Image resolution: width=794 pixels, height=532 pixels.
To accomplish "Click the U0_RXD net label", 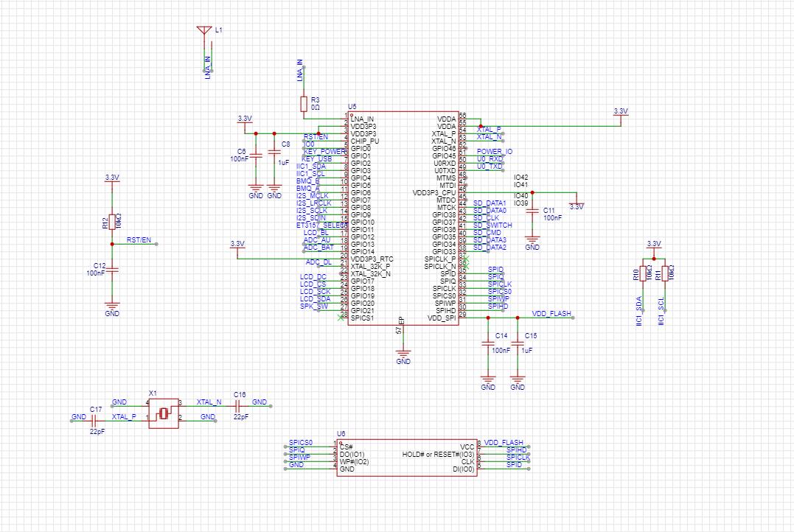I will (x=490, y=159).
